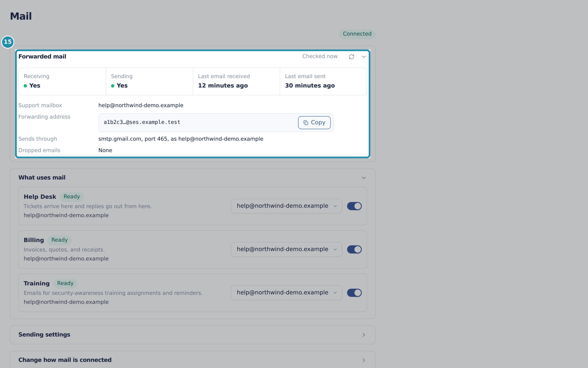Open the Billing mailbox dropdown
Screen dimensions: 588x368
pos(286,249)
